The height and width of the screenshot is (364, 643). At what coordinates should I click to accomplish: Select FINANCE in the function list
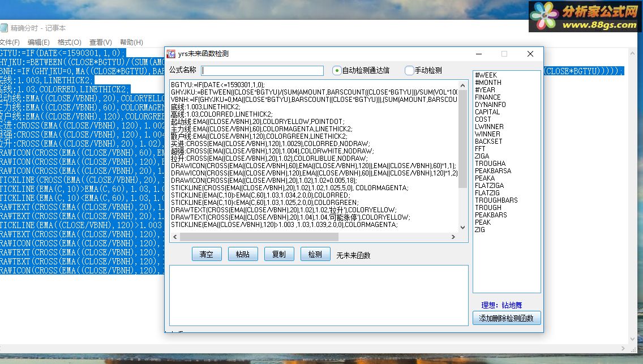click(x=487, y=97)
